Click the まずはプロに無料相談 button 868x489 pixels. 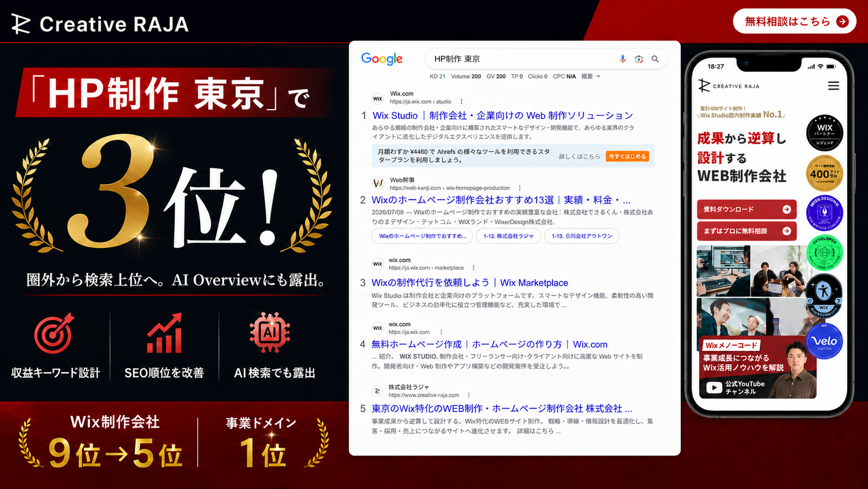tap(747, 231)
